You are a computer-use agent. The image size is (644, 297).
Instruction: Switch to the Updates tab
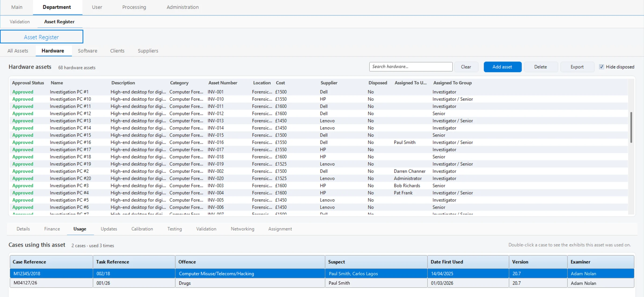109,229
